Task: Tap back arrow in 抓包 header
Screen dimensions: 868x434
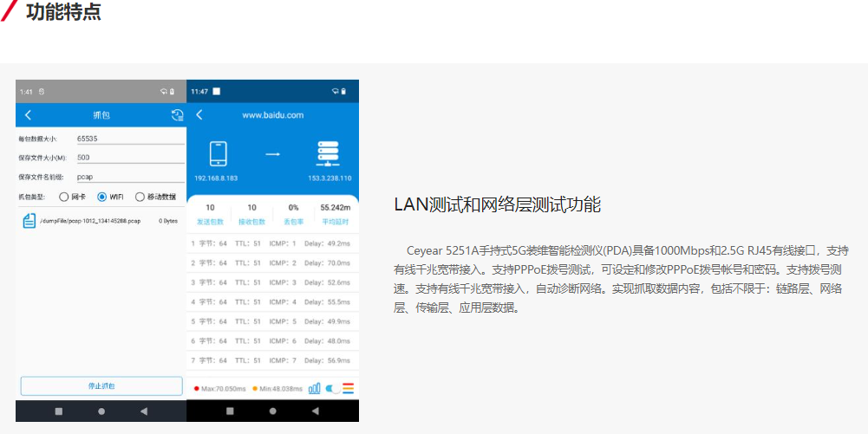Action: 28,115
